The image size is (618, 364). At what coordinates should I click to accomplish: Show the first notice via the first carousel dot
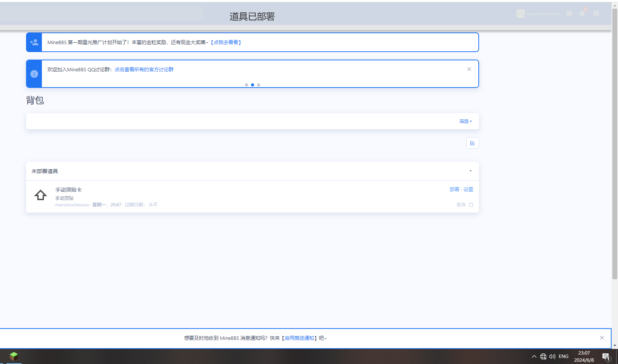[247, 85]
